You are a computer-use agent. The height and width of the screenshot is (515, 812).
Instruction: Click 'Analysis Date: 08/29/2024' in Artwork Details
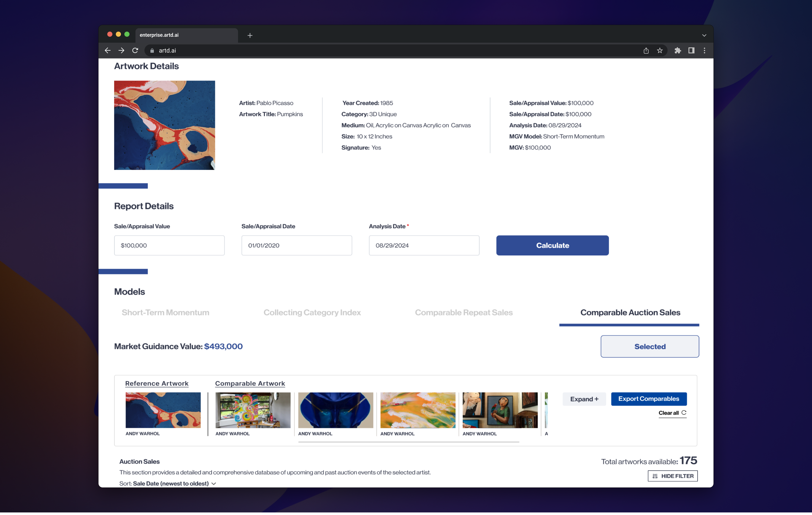click(x=545, y=125)
